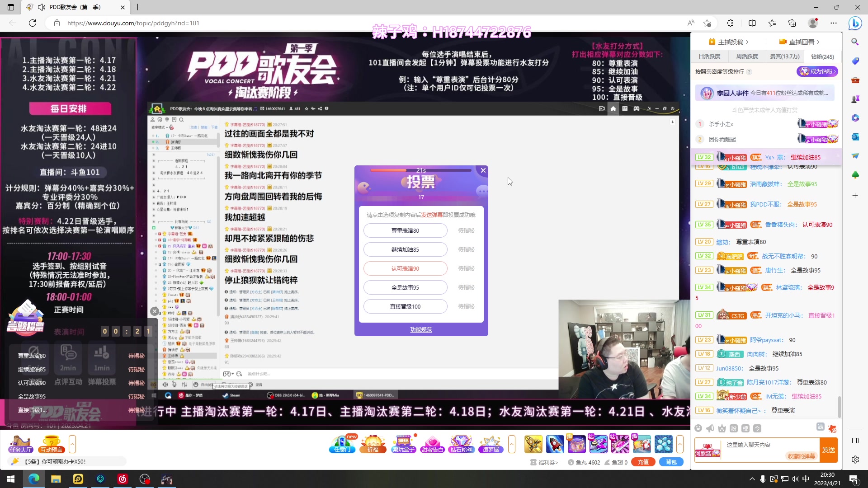Show hidden system tray icons

pos(752,479)
